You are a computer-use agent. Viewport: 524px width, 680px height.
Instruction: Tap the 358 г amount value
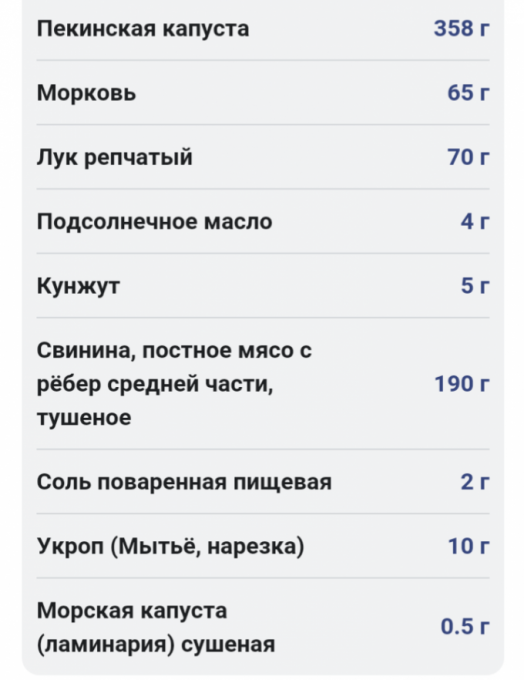462,29
